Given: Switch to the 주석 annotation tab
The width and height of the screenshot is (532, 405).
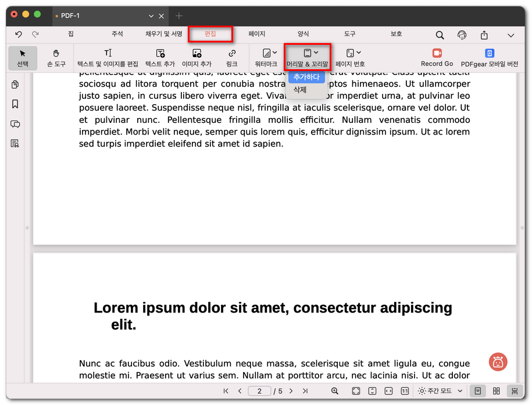Looking at the screenshot, I should (x=117, y=34).
